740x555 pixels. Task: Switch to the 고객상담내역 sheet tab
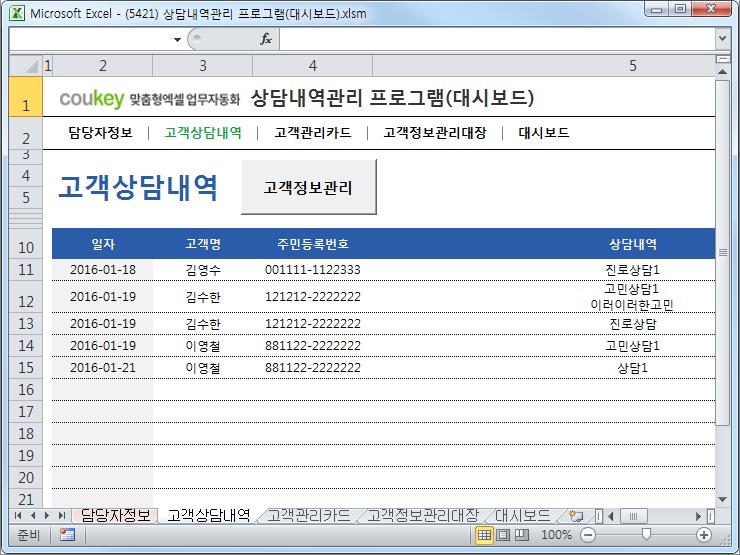tap(209, 515)
